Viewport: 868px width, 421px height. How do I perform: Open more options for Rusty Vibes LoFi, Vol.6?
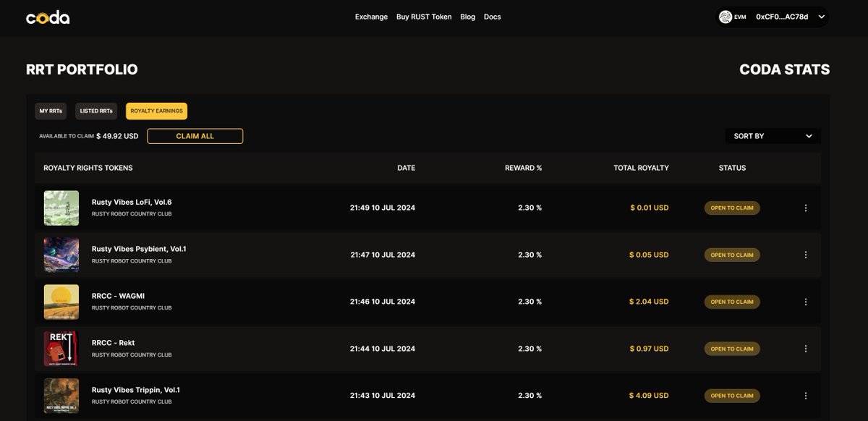(x=806, y=208)
